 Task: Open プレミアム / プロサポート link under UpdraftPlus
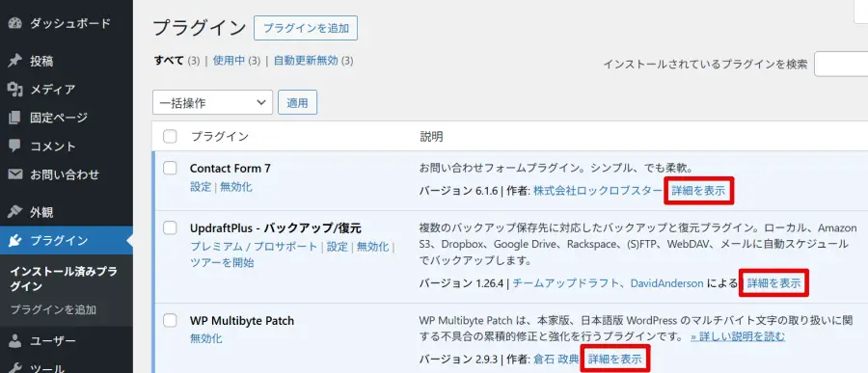(x=254, y=247)
